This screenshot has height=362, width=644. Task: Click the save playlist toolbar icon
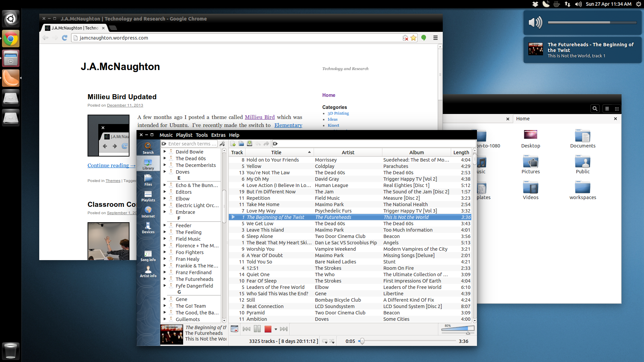250,144
